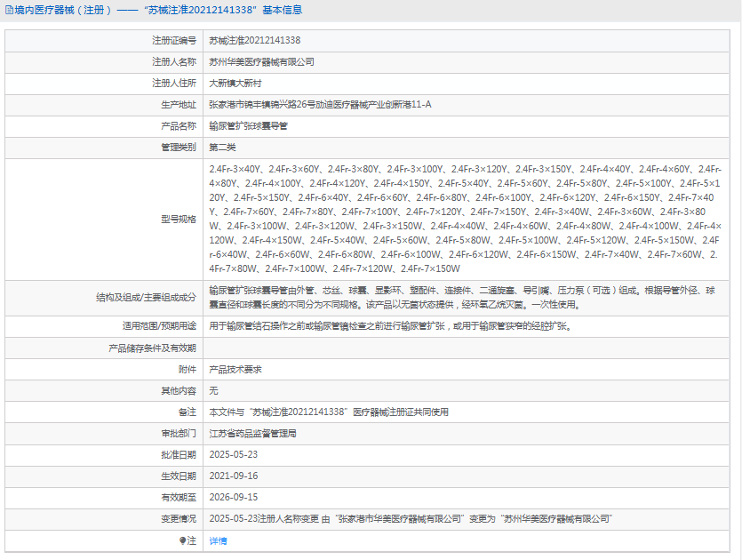The height and width of the screenshot is (560, 742).
Task: Click the model specs text starting 2.4Fr-3×40Y
Action: [x=466, y=219]
